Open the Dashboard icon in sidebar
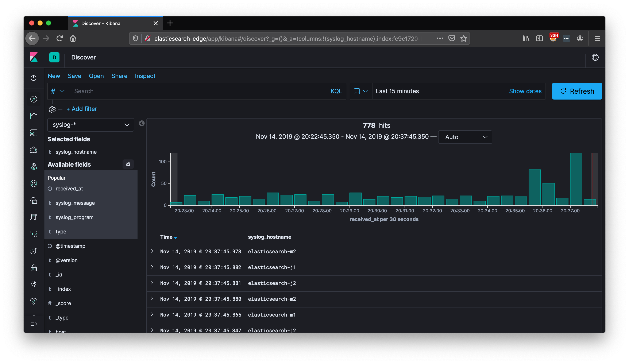The image size is (629, 364). click(34, 133)
